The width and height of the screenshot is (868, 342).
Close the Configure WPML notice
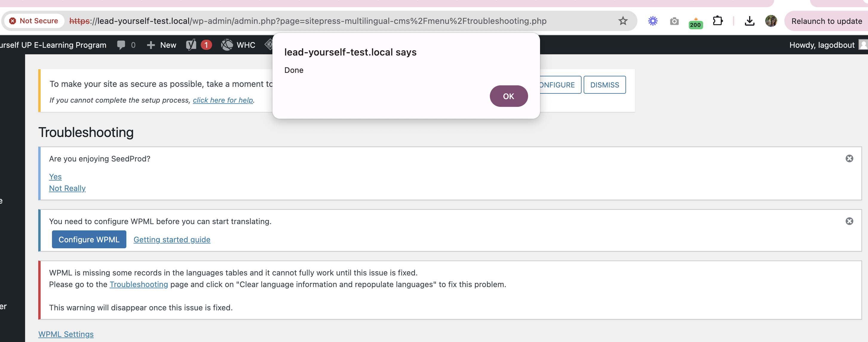849,221
